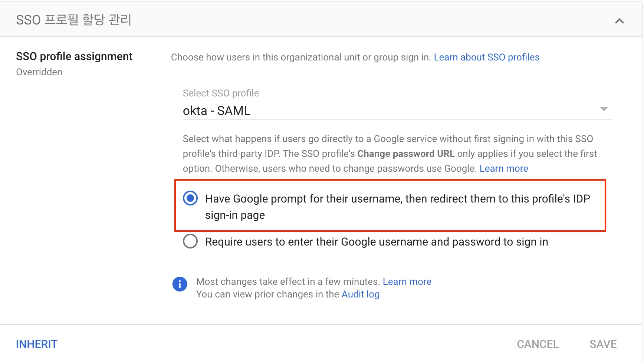This screenshot has width=644, height=362.
Task: Click 'Have Google prompt for their username' label text
Action: point(397,199)
